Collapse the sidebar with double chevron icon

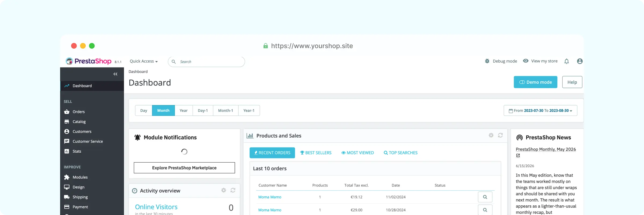pyautogui.click(x=115, y=74)
